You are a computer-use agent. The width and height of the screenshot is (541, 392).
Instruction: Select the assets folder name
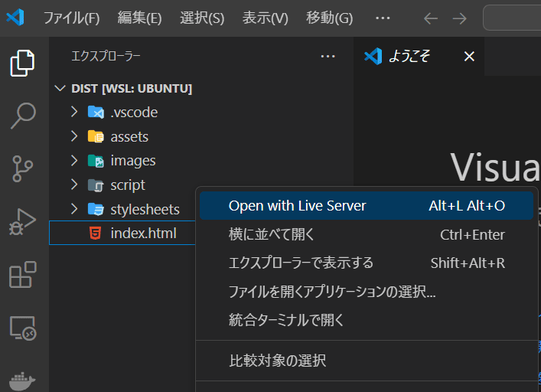point(129,137)
